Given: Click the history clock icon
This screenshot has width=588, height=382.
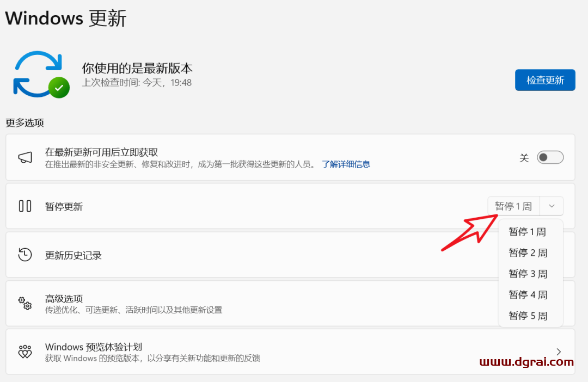Looking at the screenshot, I should tap(24, 255).
